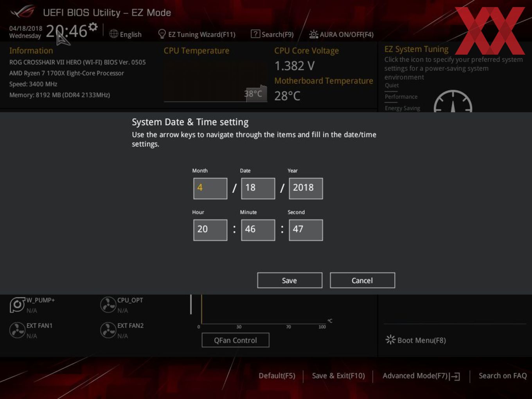Select Quiet system tuning option
Viewport: 532px width, 399px height.
pos(392,85)
